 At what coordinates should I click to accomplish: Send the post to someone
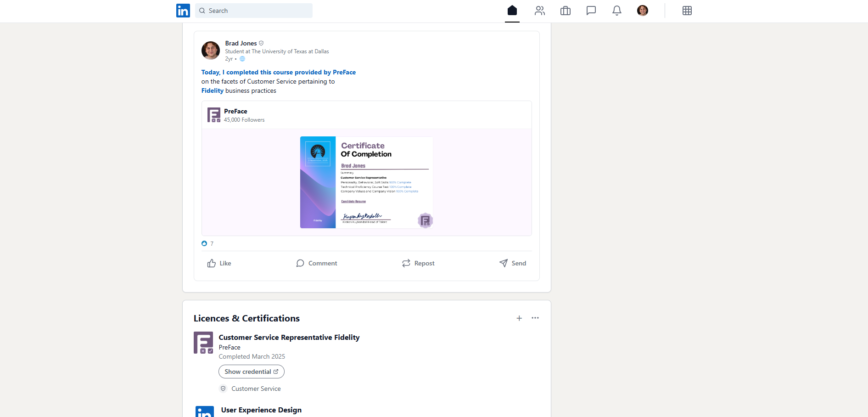pyautogui.click(x=513, y=263)
